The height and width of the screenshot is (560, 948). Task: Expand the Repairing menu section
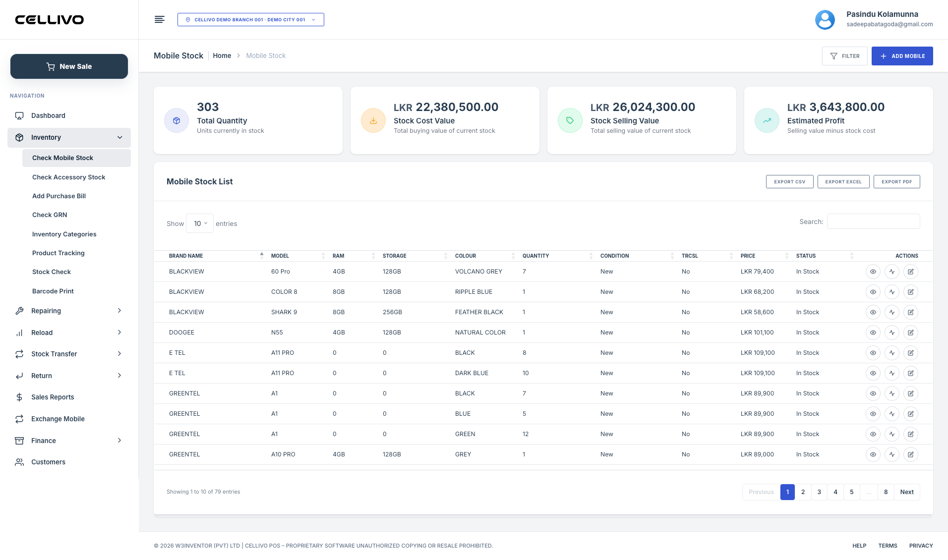pos(69,311)
